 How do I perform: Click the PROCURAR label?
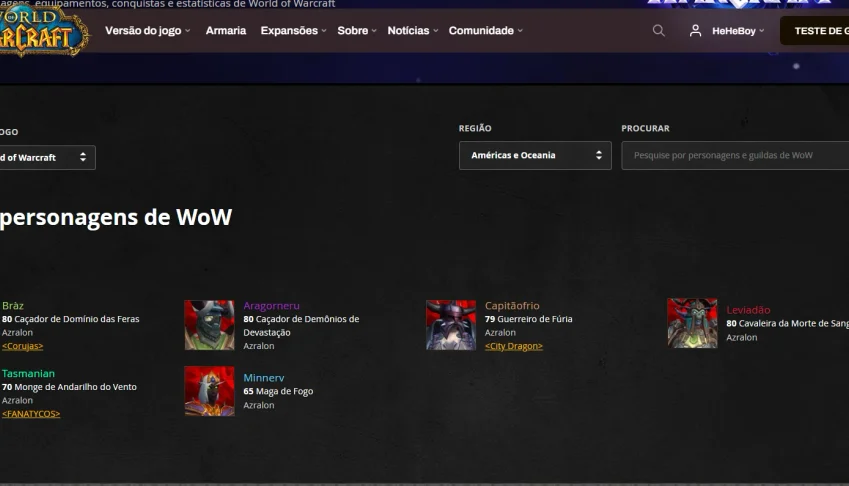[x=645, y=128]
